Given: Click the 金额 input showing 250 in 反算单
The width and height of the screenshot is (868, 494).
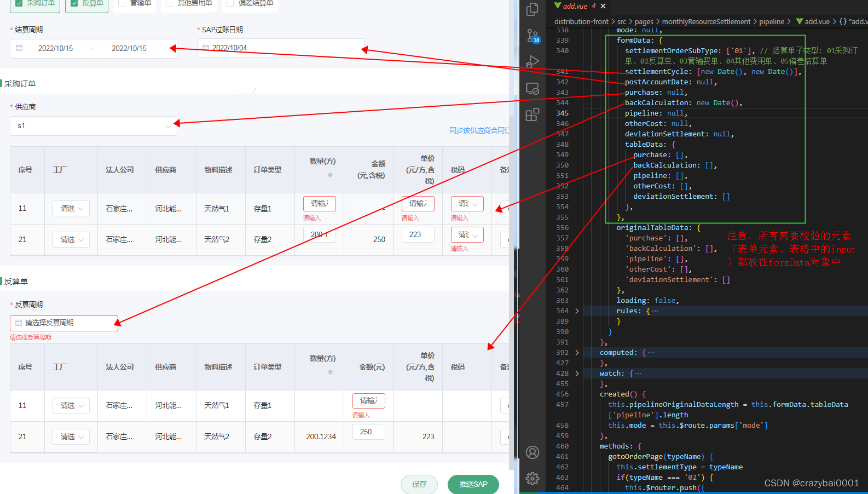Looking at the screenshot, I should [369, 432].
